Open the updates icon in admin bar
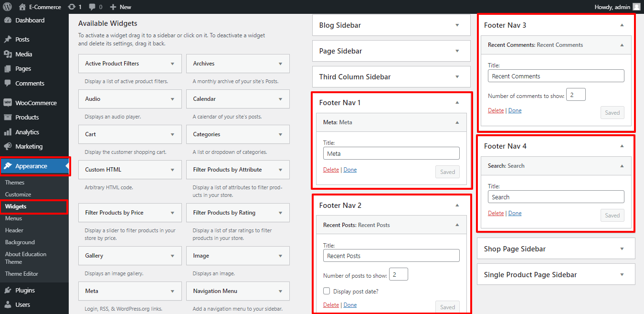 click(72, 7)
